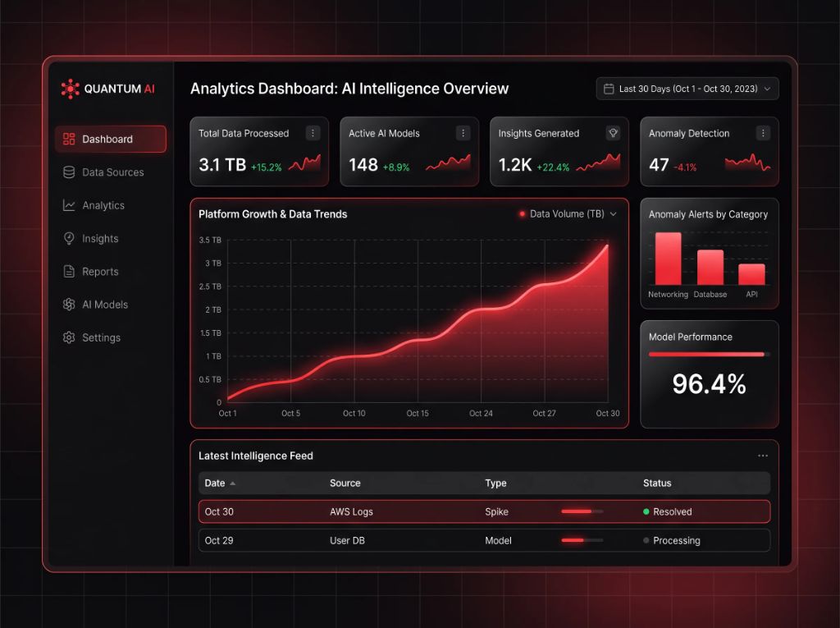
Task: Click the Oct 15 axis label
Action: click(418, 413)
